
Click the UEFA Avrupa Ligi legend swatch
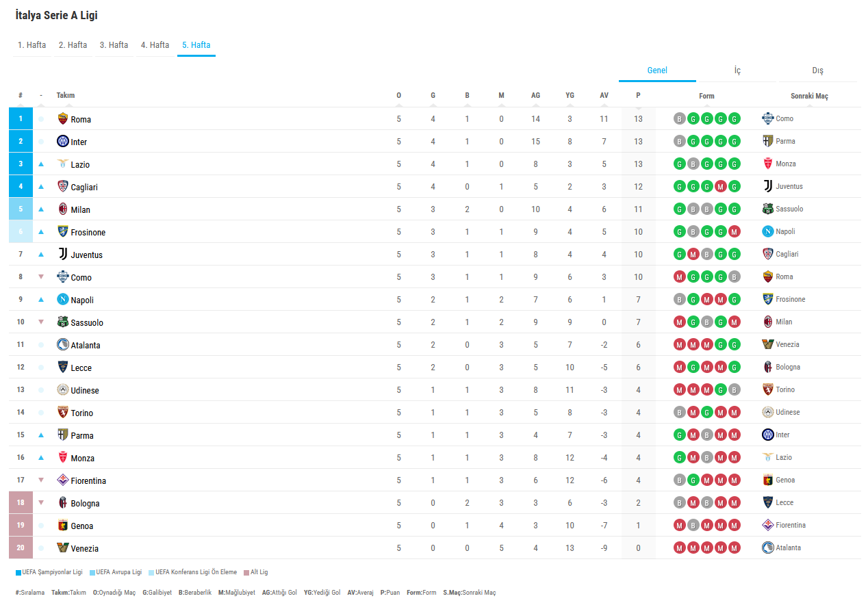pos(92,572)
